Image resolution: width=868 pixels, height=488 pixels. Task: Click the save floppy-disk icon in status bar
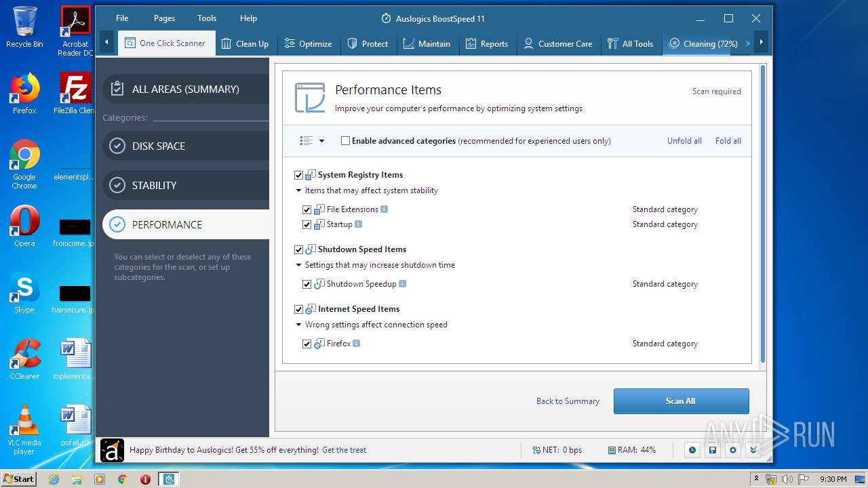click(712, 449)
